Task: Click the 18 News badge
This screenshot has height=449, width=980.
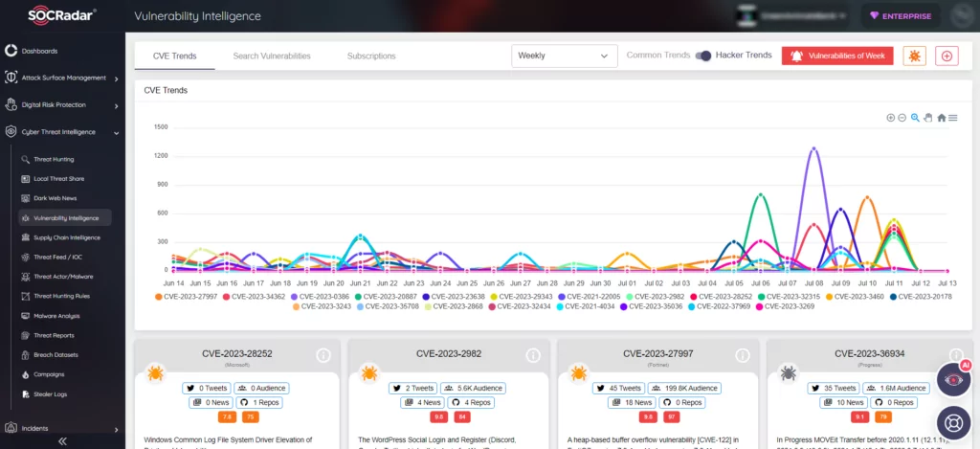Action: 630,403
